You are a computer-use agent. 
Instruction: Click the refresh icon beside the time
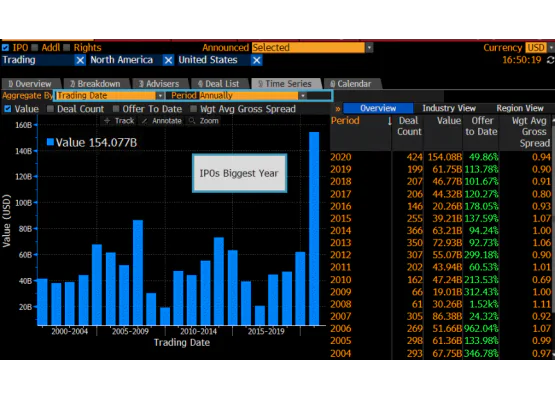point(550,60)
